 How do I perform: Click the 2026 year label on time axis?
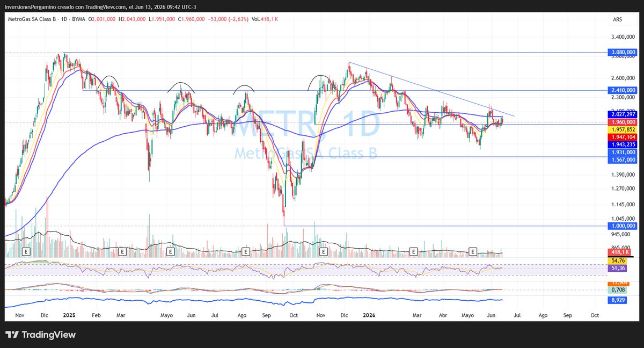(x=368, y=315)
